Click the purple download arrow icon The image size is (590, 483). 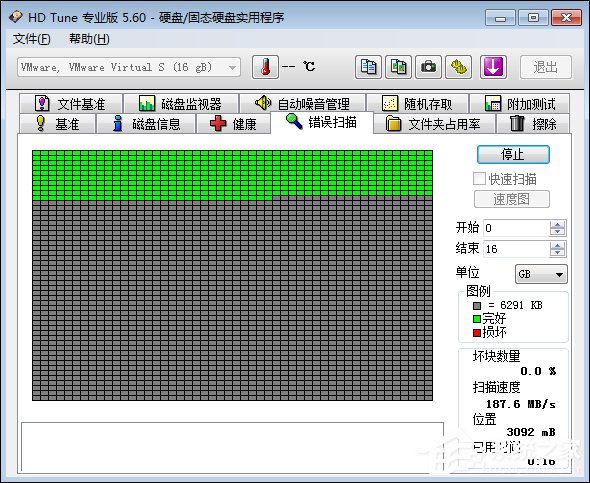click(x=493, y=67)
